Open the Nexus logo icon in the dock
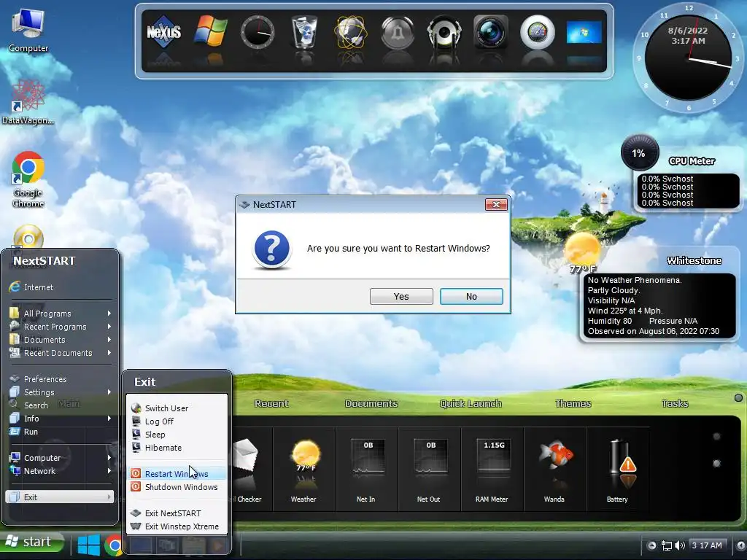This screenshot has height=560, width=747. [x=164, y=32]
